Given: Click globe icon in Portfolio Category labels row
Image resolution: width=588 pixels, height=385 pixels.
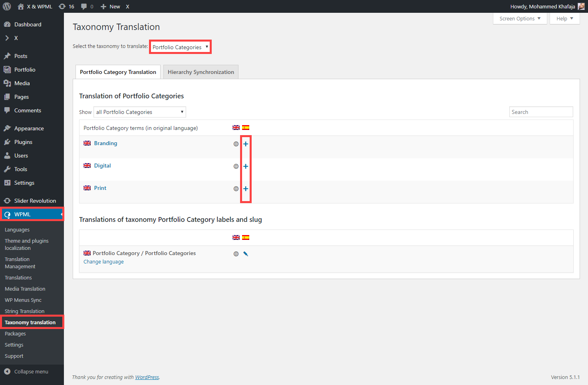Looking at the screenshot, I should click(236, 254).
